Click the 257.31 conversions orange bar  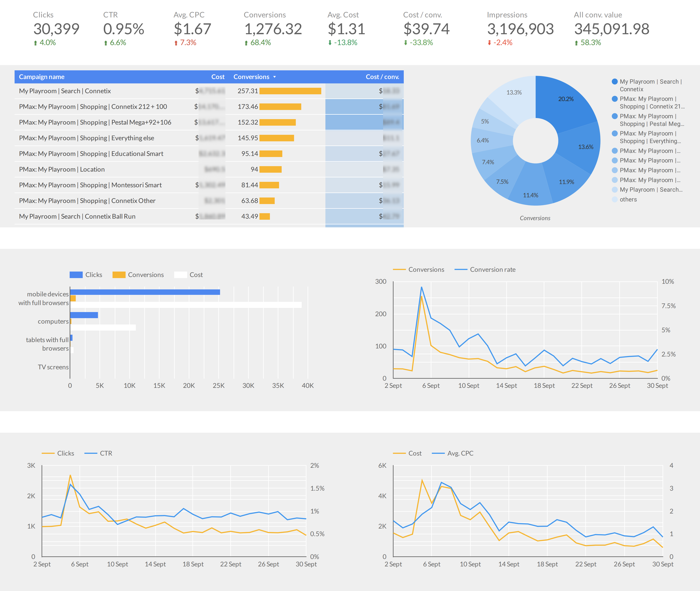coord(290,91)
